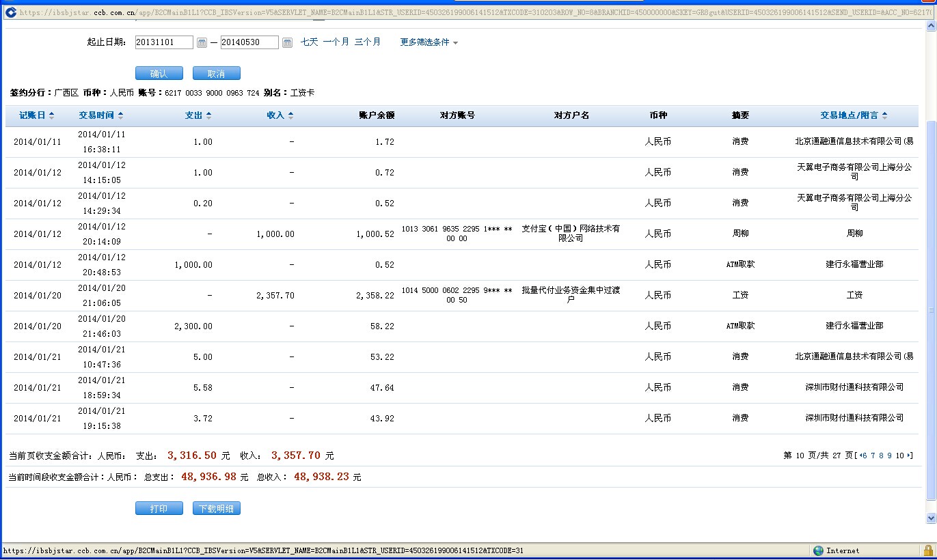Click the start date field 20131101
This screenshot has height=560, width=937.
[164, 42]
